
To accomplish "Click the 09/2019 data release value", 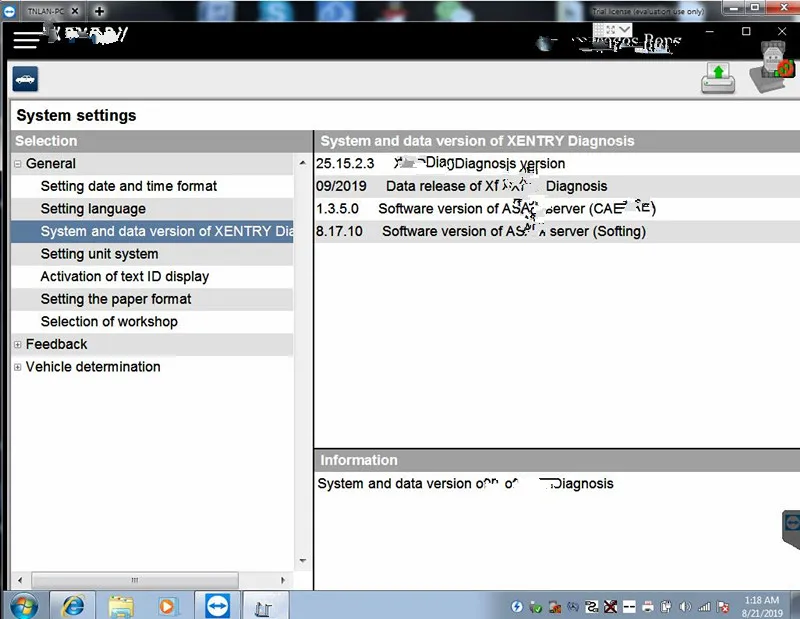I will click(341, 186).
